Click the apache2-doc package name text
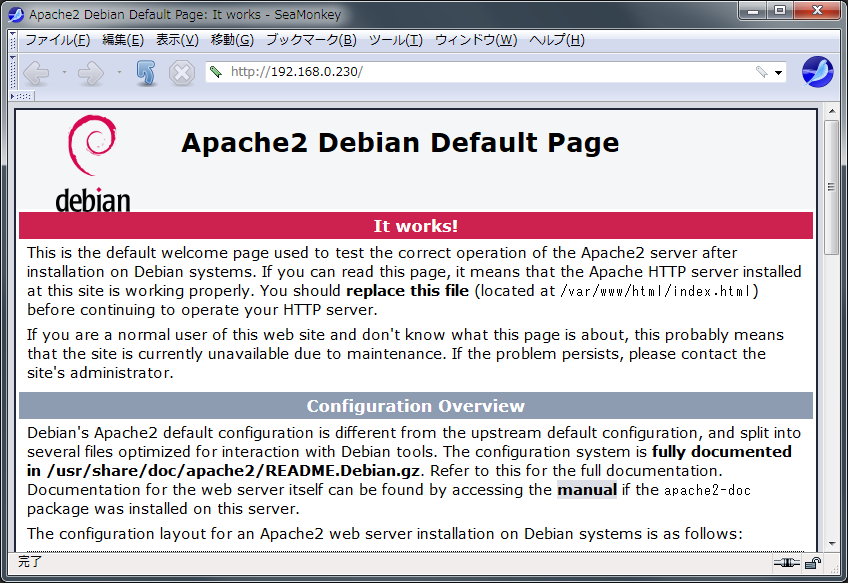848x583 pixels. pyautogui.click(x=707, y=491)
